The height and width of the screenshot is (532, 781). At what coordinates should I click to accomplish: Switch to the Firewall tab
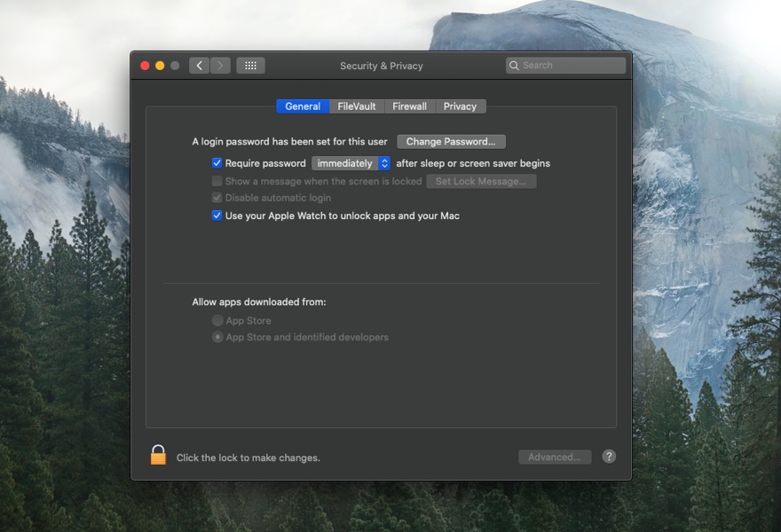(x=409, y=106)
